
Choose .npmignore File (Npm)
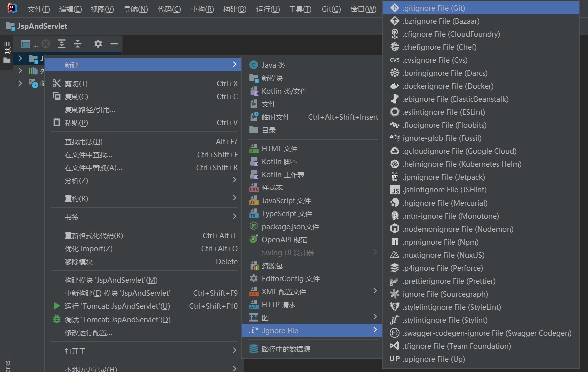[481, 242]
